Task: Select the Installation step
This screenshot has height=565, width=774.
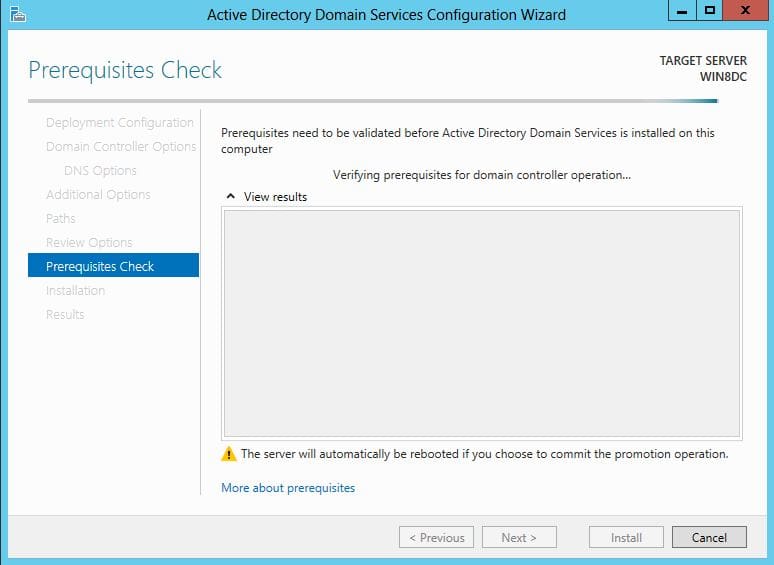Action: pos(75,291)
